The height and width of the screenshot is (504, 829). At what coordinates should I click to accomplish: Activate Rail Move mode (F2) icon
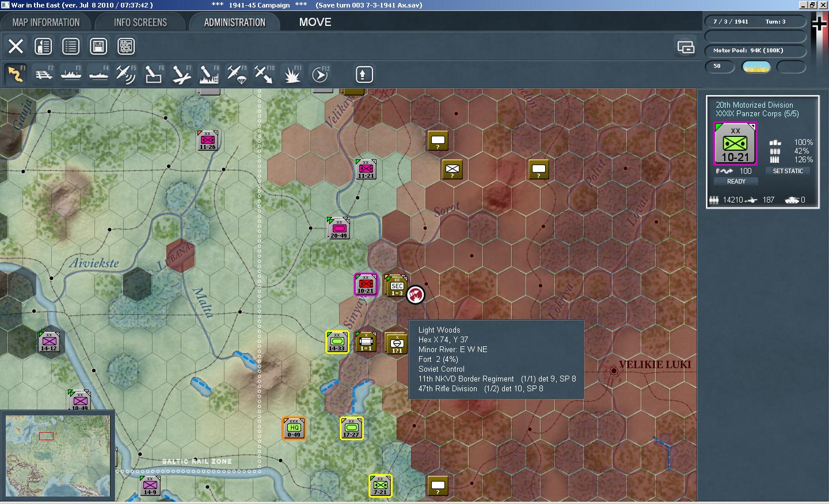[x=43, y=74]
